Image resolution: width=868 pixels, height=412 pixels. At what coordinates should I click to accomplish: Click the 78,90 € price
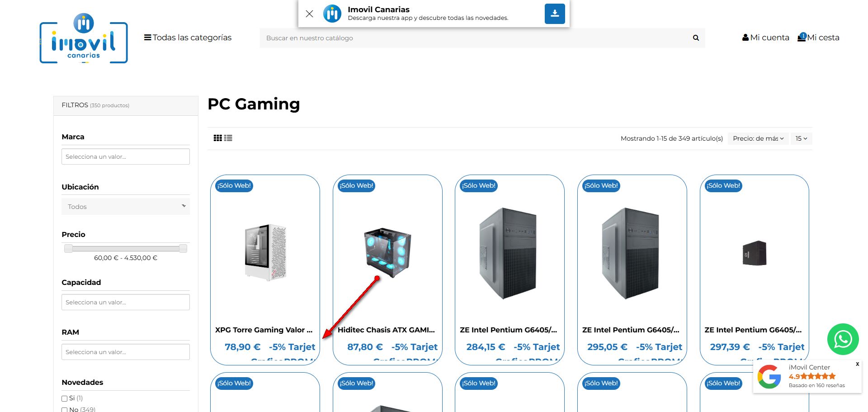[243, 347]
